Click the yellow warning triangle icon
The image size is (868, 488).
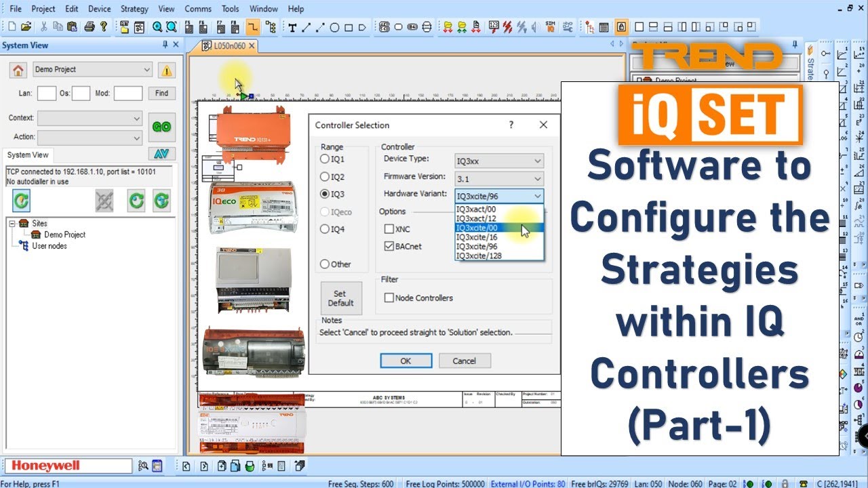point(166,70)
